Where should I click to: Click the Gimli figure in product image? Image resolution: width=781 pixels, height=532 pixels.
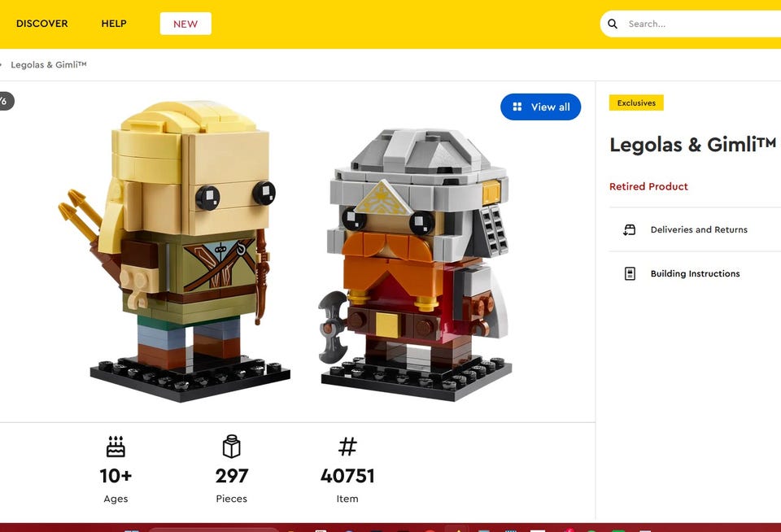click(x=416, y=264)
